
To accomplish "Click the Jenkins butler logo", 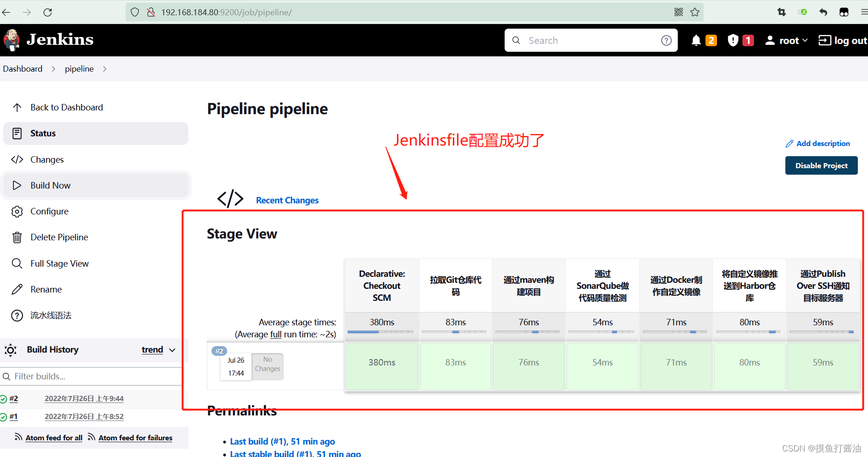I will 12,40.
